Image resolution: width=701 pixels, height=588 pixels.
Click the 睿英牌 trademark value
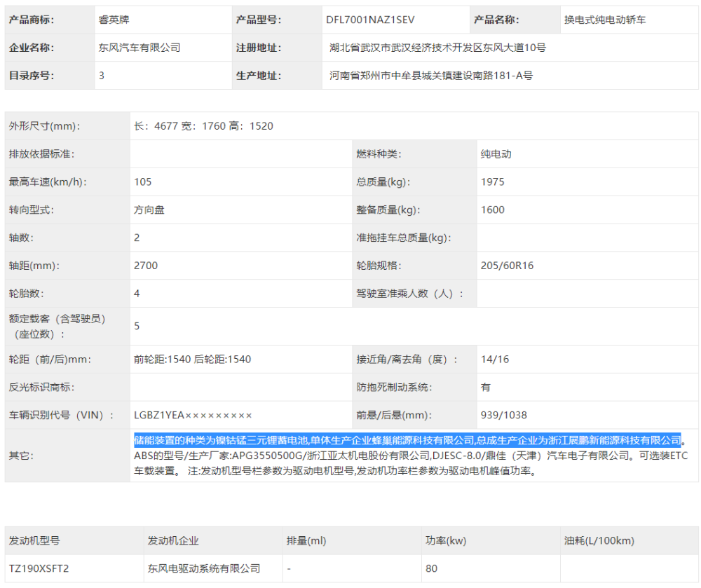[114, 20]
